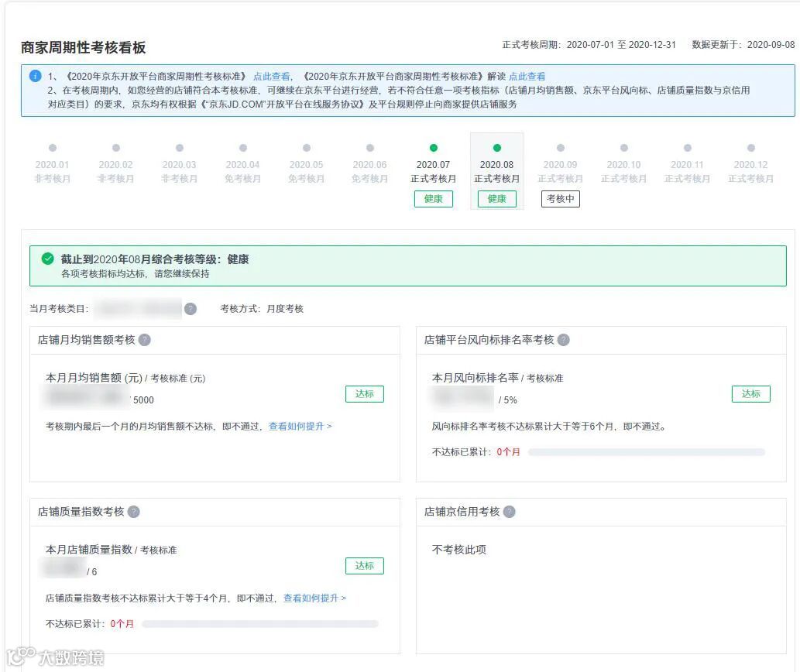
Task: Open help icon beside 店铺京信用考核
Action: click(x=509, y=512)
